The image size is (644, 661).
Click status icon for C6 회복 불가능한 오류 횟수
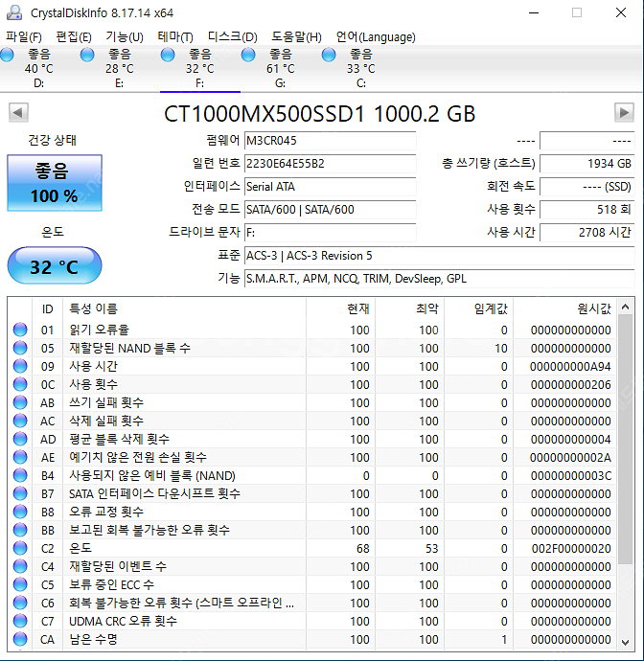coord(20,603)
